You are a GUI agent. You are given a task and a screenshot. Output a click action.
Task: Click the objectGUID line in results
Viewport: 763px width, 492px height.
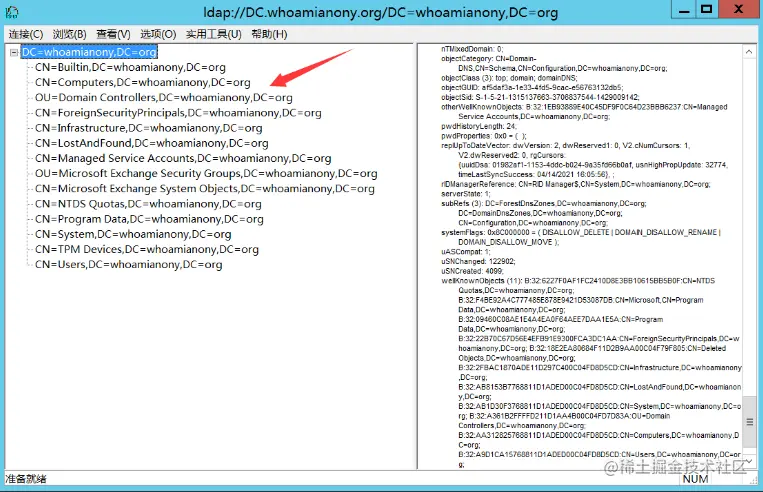(532, 88)
